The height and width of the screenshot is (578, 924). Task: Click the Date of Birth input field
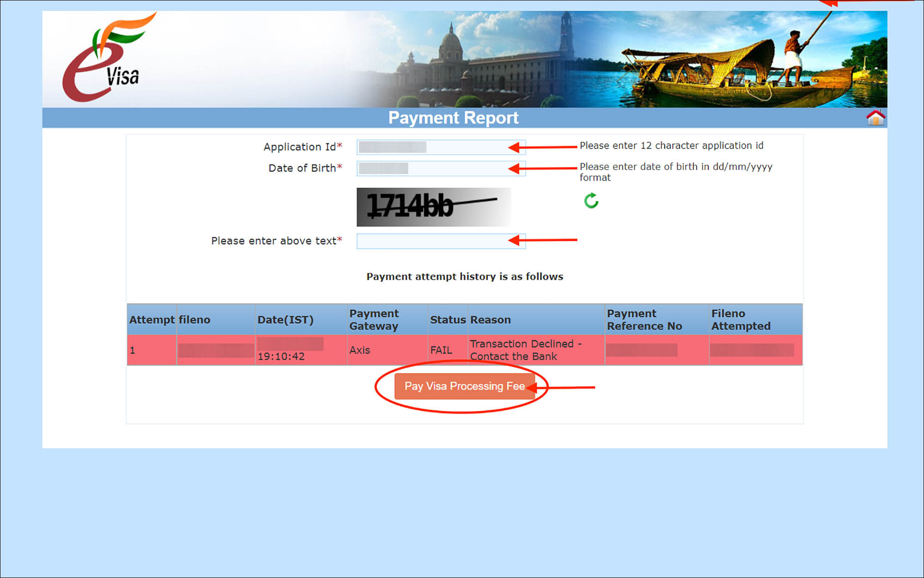click(441, 168)
